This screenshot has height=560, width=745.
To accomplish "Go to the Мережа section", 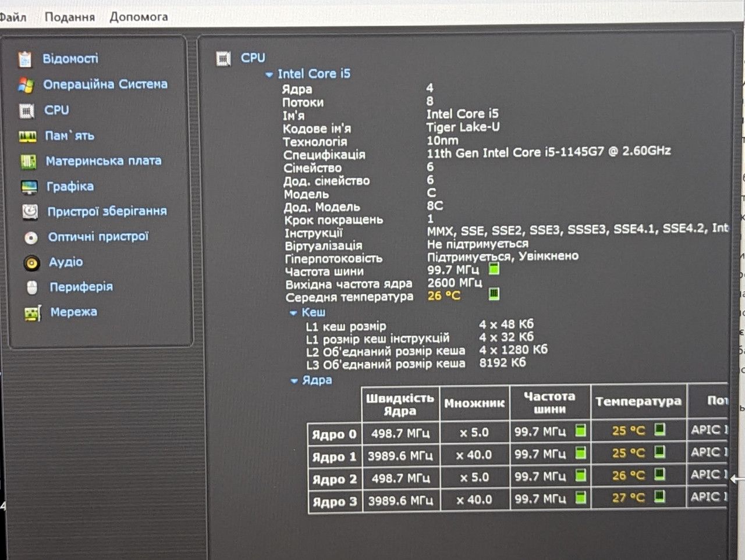I will pos(73,312).
